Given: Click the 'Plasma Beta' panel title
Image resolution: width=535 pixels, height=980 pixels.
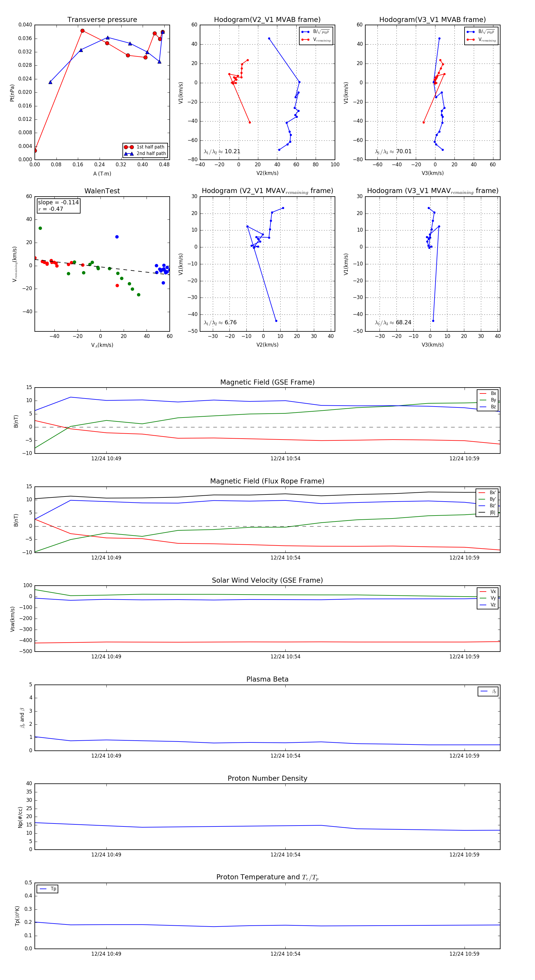Looking at the screenshot, I should point(267,679).
